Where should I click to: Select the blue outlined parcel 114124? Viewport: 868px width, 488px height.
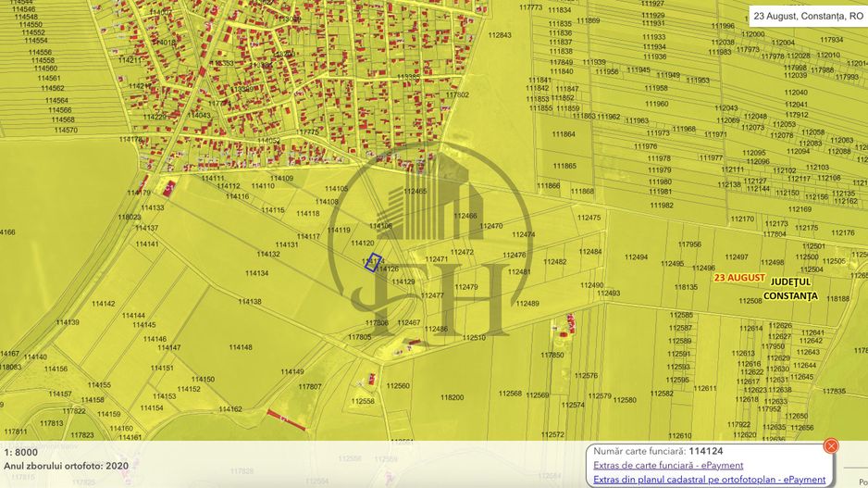[374, 262]
